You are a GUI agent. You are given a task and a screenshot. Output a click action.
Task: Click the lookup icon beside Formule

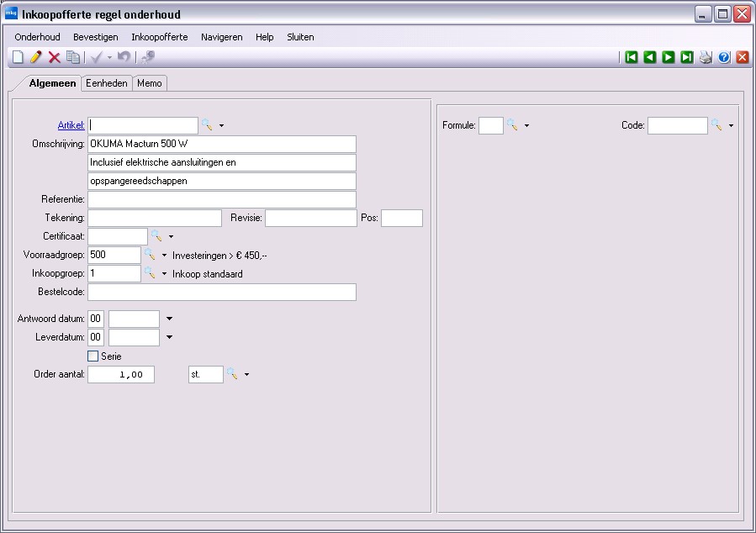pyautogui.click(x=512, y=124)
